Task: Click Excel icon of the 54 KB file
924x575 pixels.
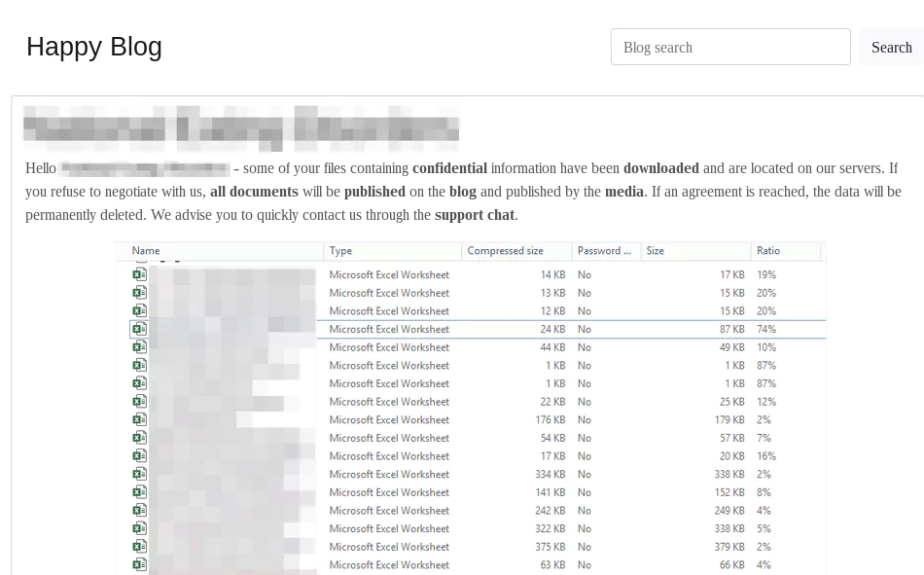Action: pos(140,438)
